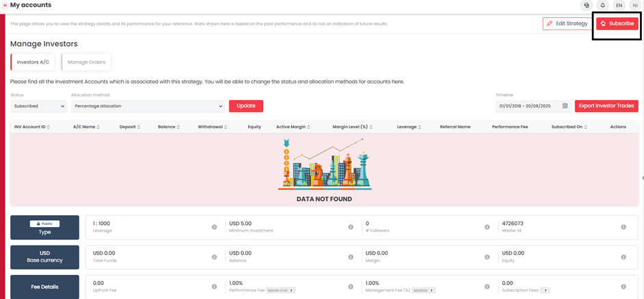Switch to the Manage Orders tab
644x299 pixels.
86,62
